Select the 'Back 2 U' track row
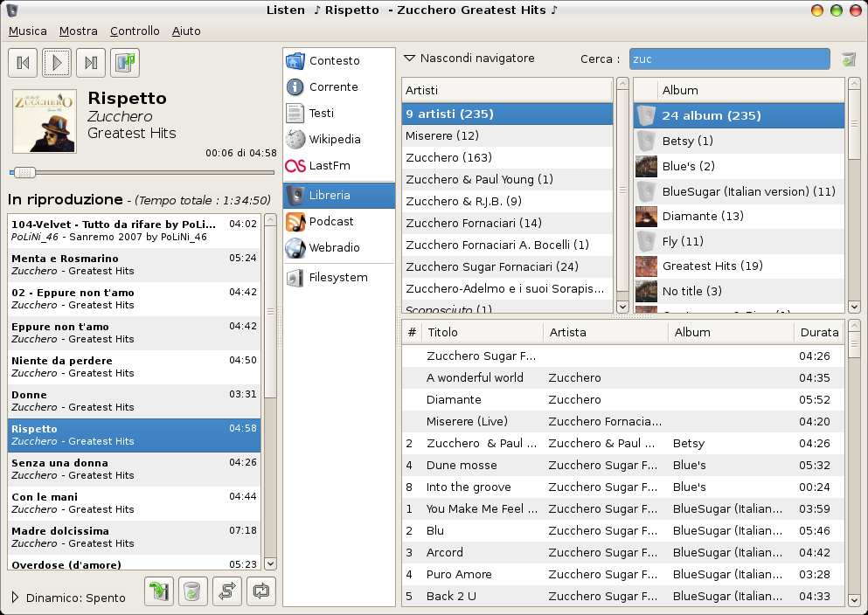 (623, 596)
